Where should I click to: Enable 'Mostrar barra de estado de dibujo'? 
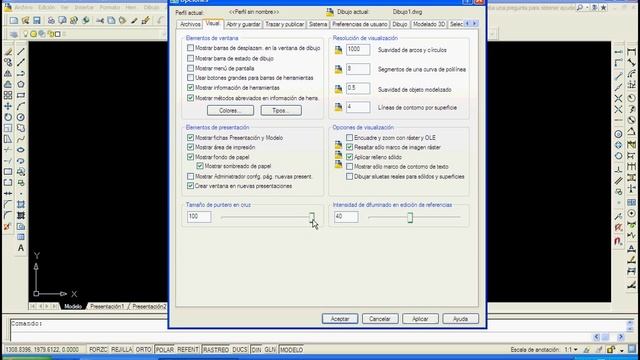tap(190, 58)
